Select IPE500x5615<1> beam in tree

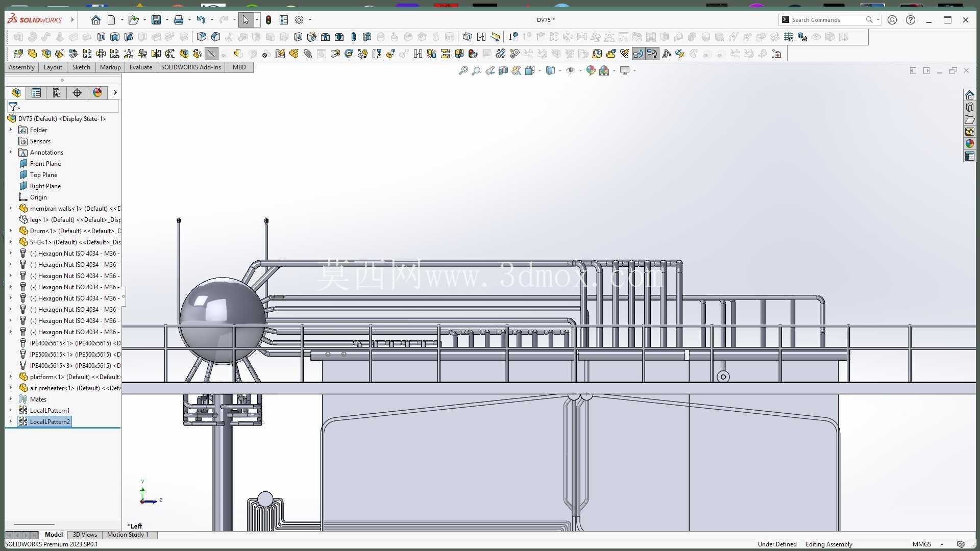pyautogui.click(x=75, y=355)
